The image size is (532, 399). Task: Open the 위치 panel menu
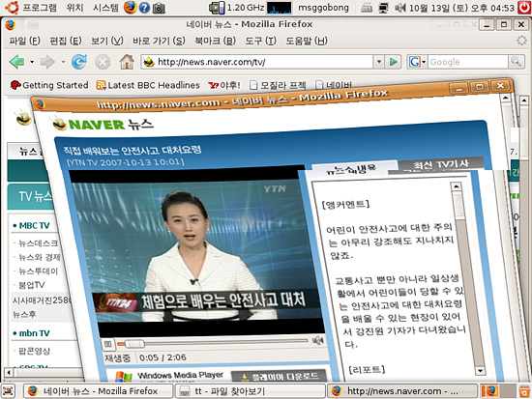coord(75,7)
